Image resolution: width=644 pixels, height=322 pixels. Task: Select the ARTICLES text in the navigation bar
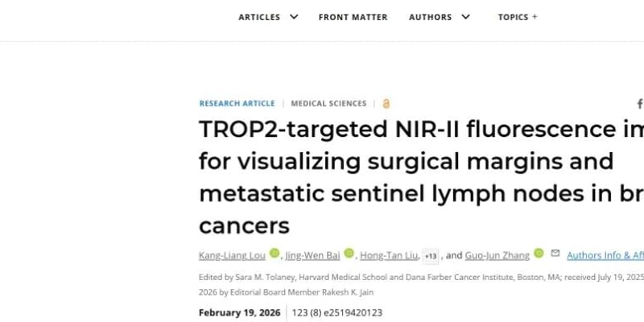coord(259,17)
